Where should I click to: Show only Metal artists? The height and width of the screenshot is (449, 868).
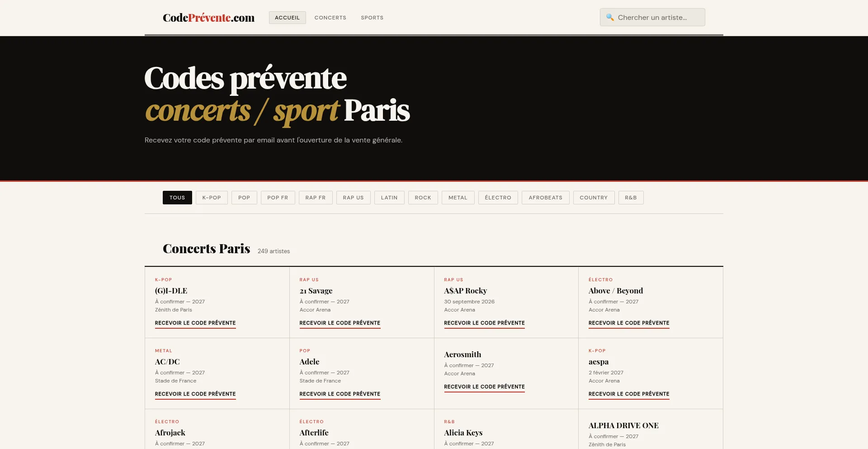coord(458,198)
